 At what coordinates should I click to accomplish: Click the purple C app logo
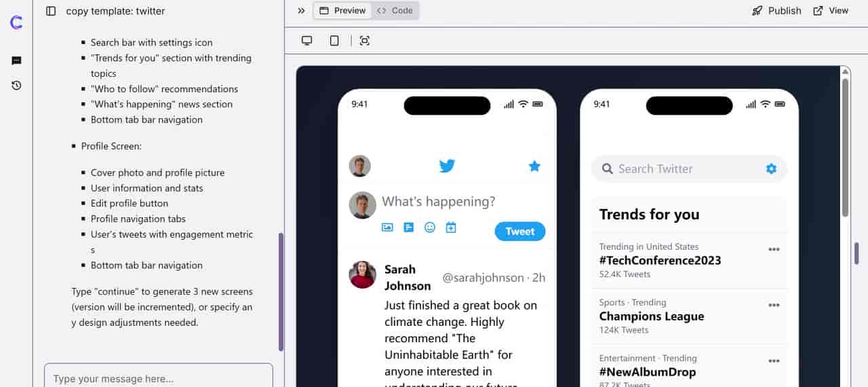coord(16,23)
